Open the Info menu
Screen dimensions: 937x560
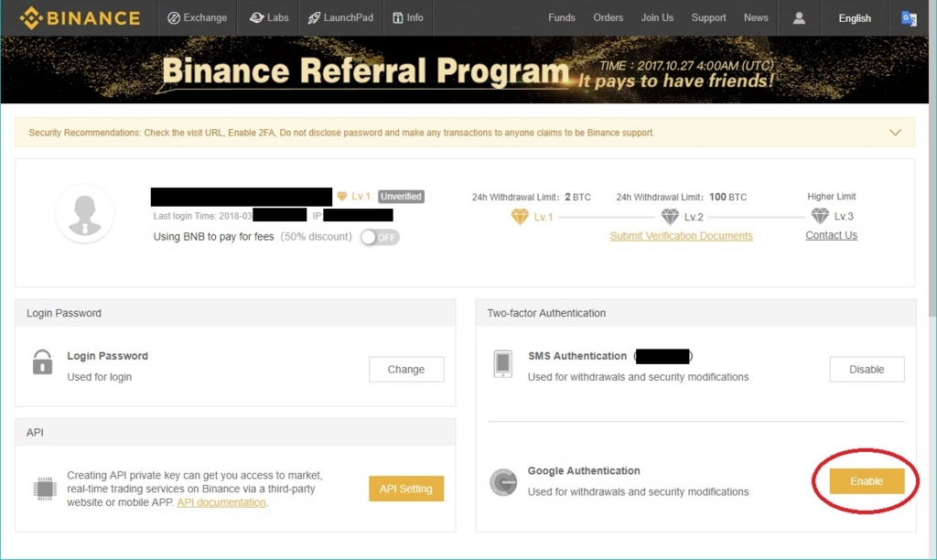click(408, 18)
